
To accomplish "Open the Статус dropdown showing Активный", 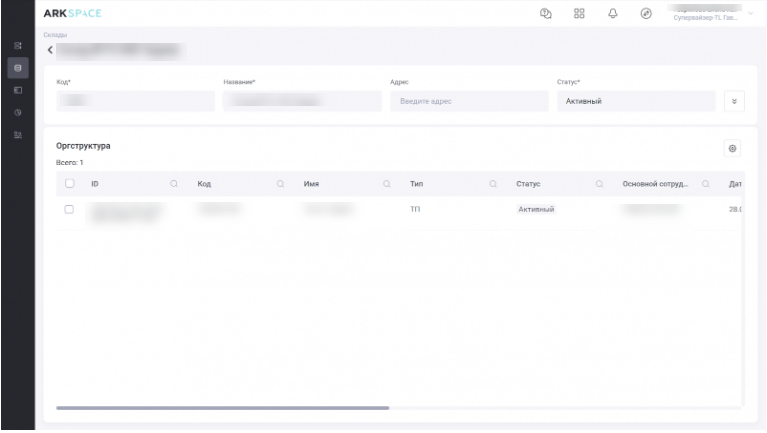I will click(635, 101).
